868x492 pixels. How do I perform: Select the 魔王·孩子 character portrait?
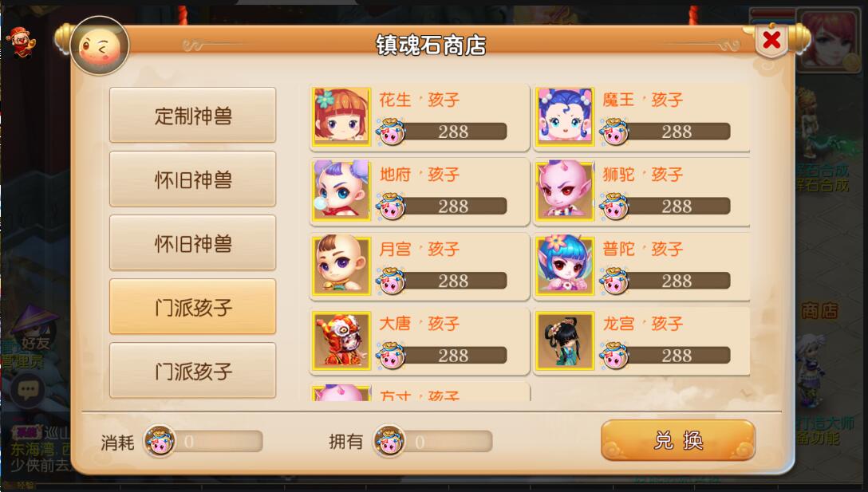pos(565,116)
